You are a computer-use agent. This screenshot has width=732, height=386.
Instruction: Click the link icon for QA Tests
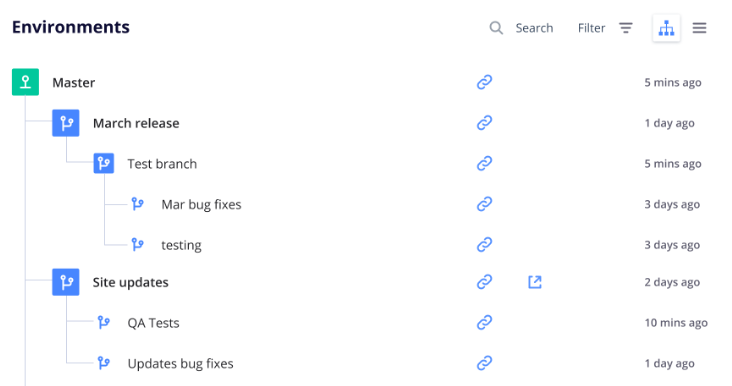[484, 323]
